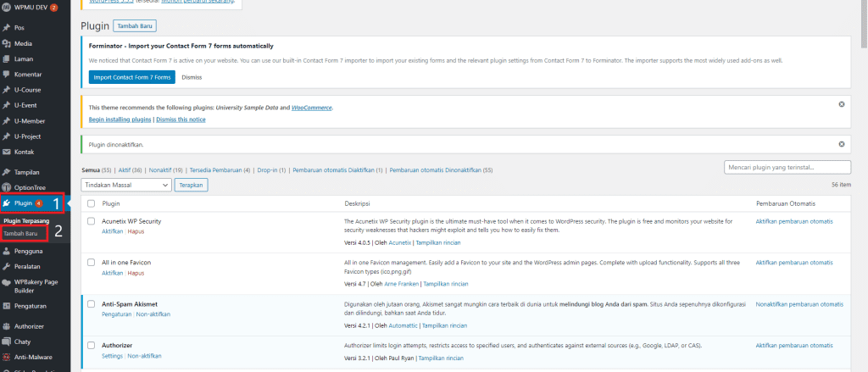Click the Pengguna user icon
868x372 pixels.
pyautogui.click(x=6, y=251)
